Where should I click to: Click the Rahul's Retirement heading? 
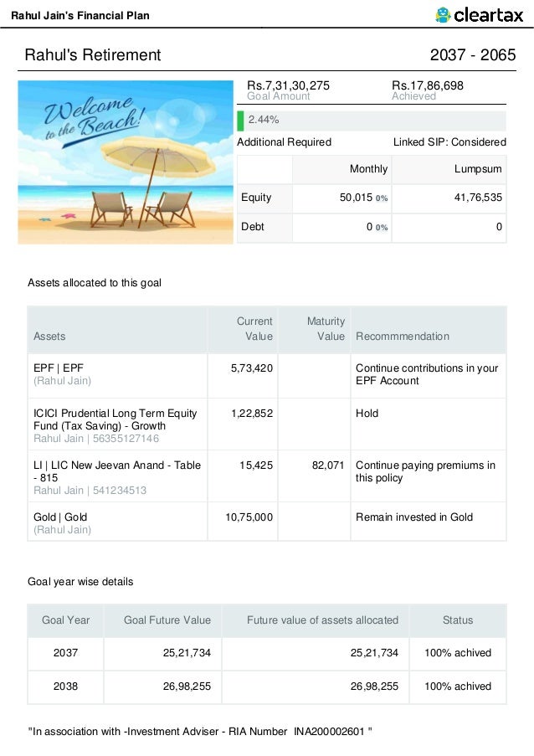(93, 55)
